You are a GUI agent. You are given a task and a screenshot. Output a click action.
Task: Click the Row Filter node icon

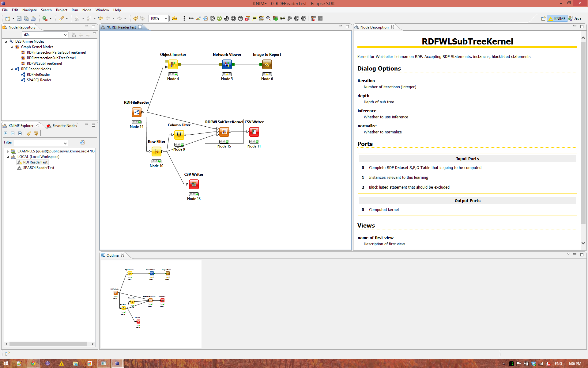(x=156, y=152)
